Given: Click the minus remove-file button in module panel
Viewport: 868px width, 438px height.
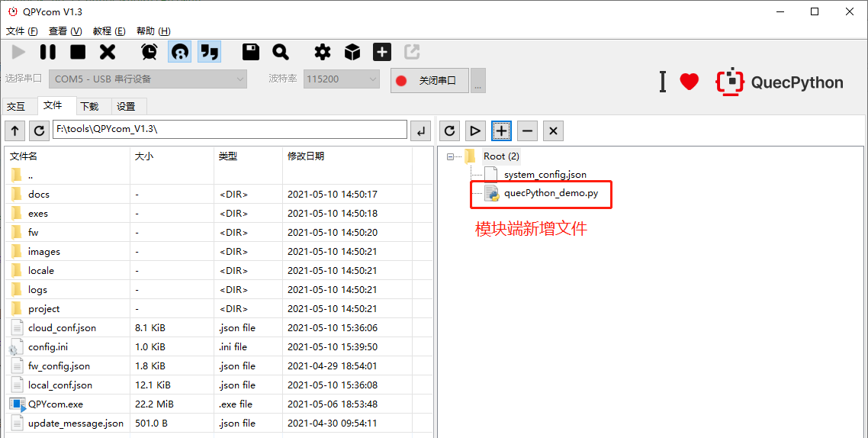Looking at the screenshot, I should pyautogui.click(x=527, y=130).
